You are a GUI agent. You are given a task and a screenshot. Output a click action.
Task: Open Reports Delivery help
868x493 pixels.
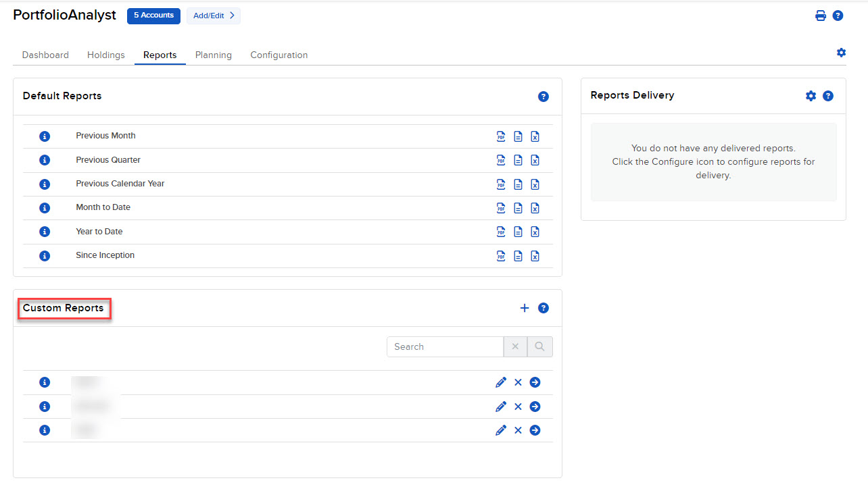[829, 95]
